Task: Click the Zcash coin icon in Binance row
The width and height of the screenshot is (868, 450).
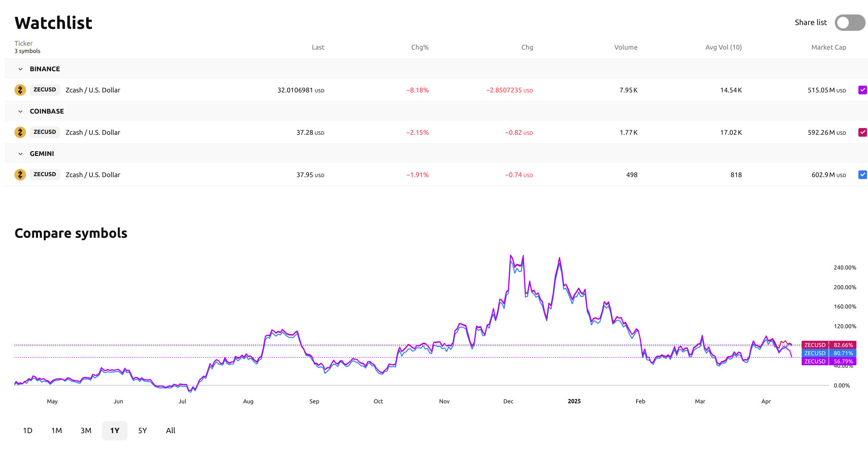Action: [20, 90]
